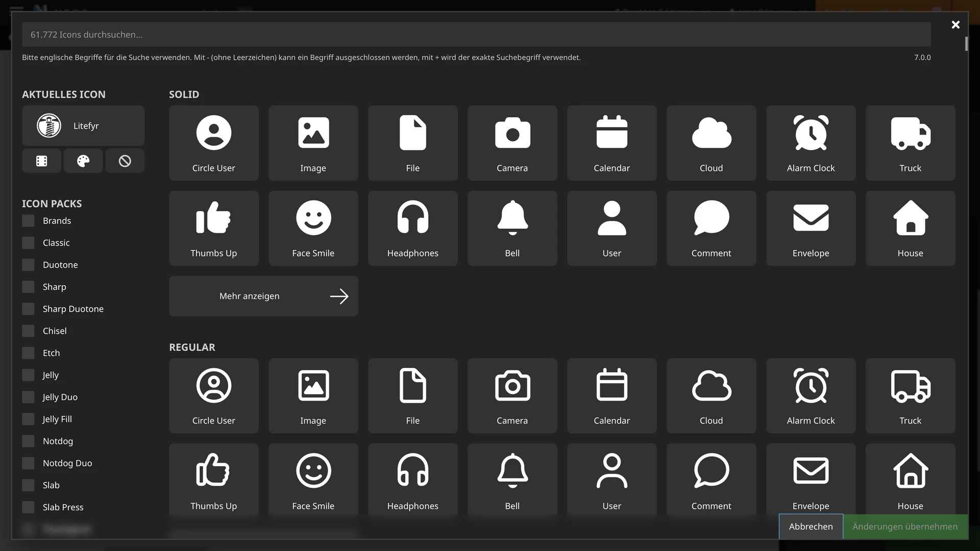The height and width of the screenshot is (551, 980).
Task: Click the remove icon (ban symbol) button
Action: tap(125, 161)
